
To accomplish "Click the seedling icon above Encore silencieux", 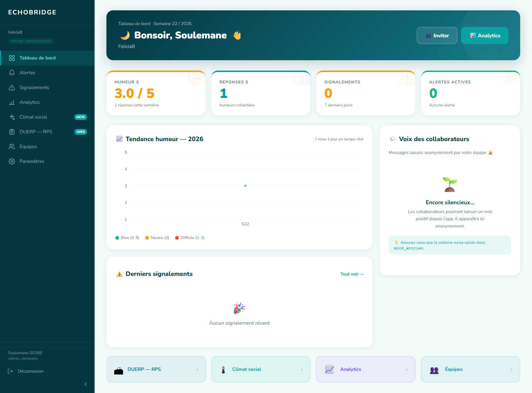I will tap(450, 184).
